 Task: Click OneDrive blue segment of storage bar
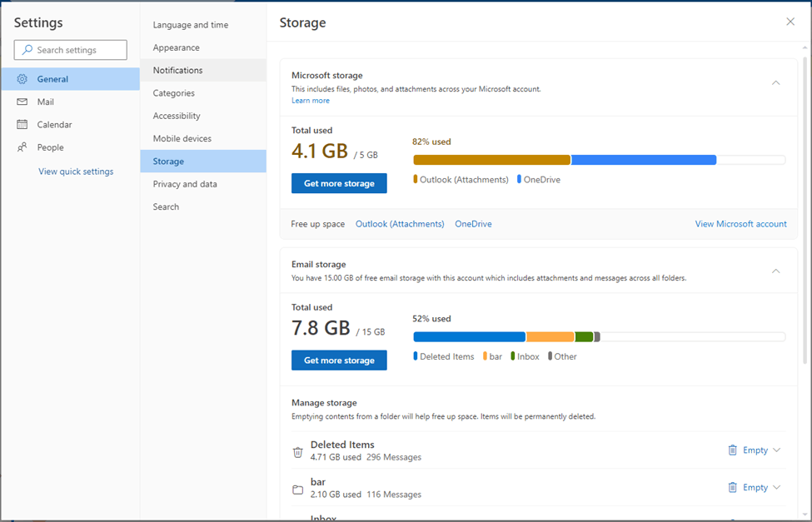pyautogui.click(x=644, y=160)
